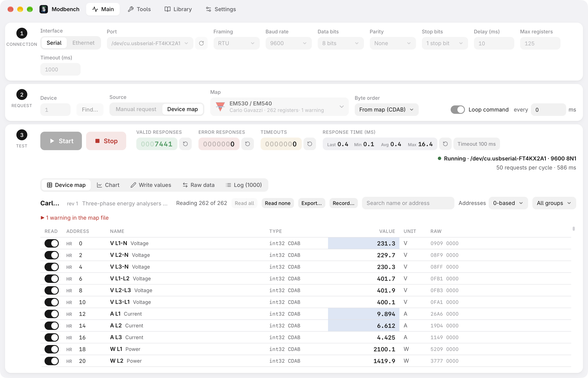Viewport: 588px width, 378px height.
Task: Open the Log (1000) view
Action: click(x=244, y=185)
